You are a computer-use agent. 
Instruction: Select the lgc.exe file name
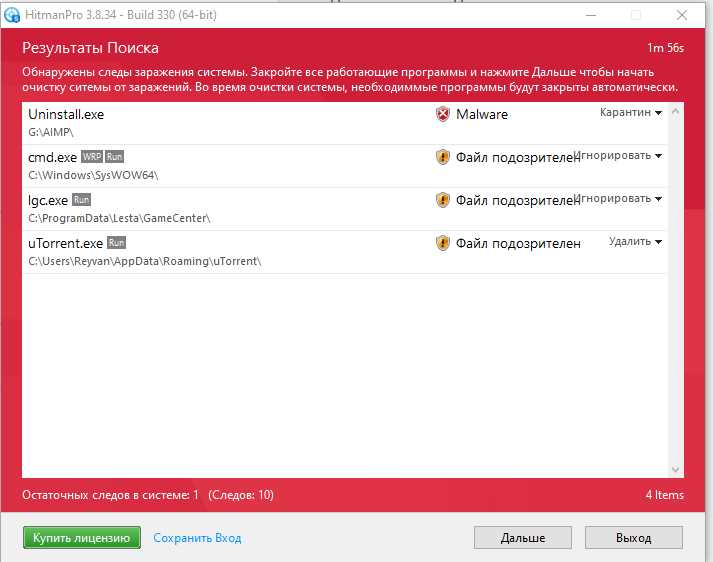48,201
